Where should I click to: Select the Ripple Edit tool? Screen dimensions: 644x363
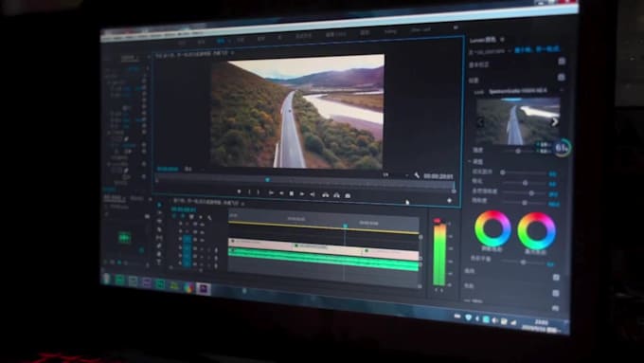point(159,221)
